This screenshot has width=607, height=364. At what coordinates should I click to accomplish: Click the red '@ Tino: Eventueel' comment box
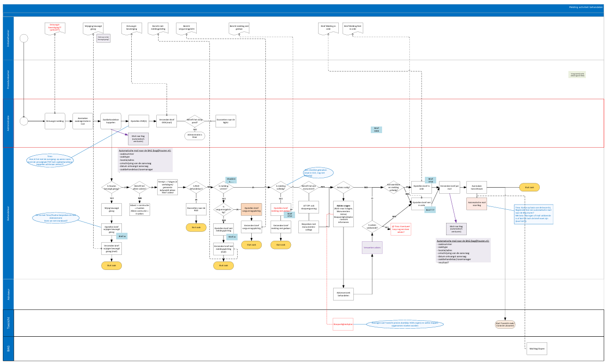tap(401, 230)
